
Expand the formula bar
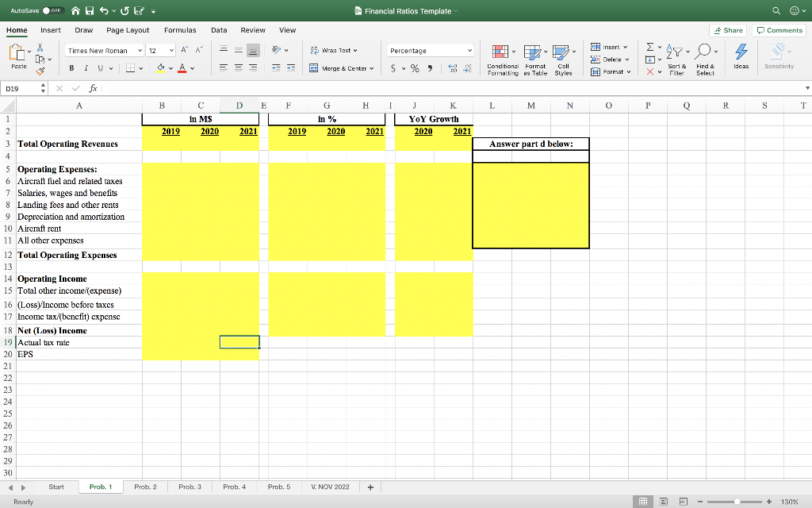(x=807, y=89)
